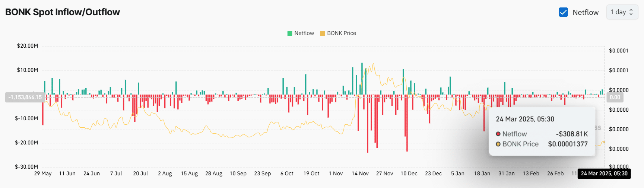Image resolution: width=644 pixels, height=188 pixels.
Task: Click the BONK Spot Inflow/Outflow chart title
Action: point(63,12)
